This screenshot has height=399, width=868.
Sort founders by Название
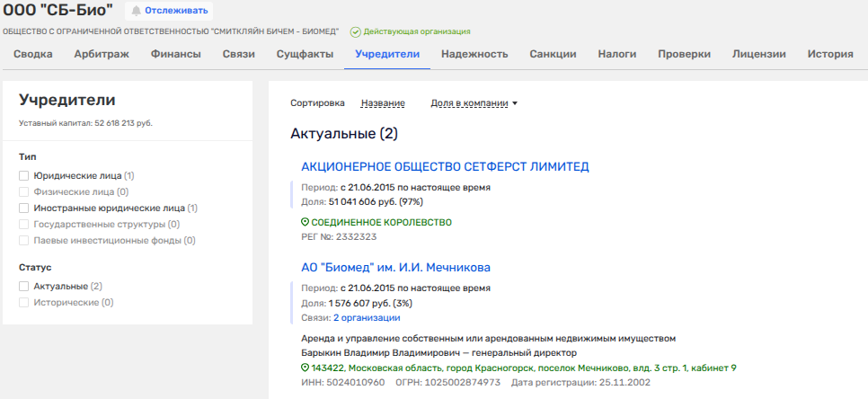pyautogui.click(x=383, y=103)
